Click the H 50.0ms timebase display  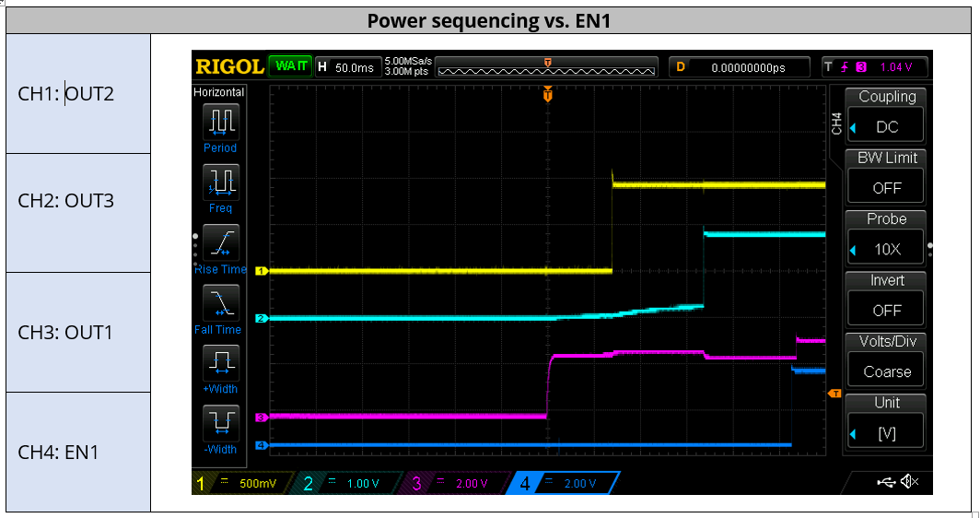click(349, 67)
